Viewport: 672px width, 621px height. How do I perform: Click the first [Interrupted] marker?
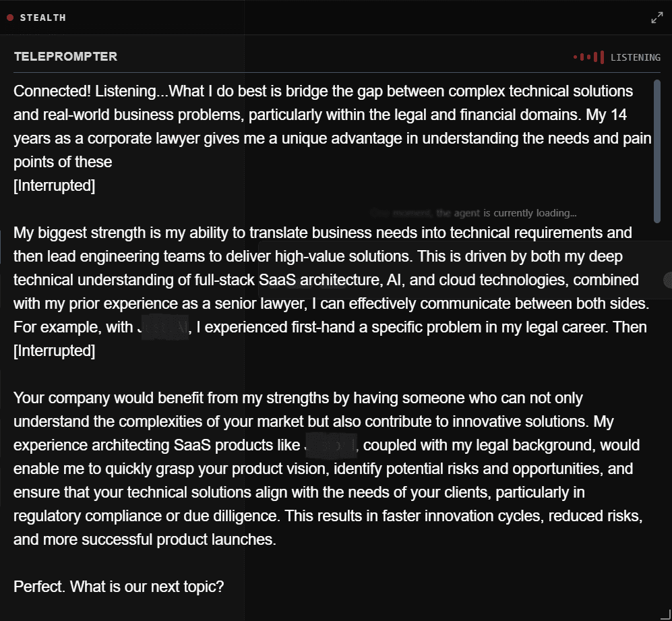click(55, 185)
